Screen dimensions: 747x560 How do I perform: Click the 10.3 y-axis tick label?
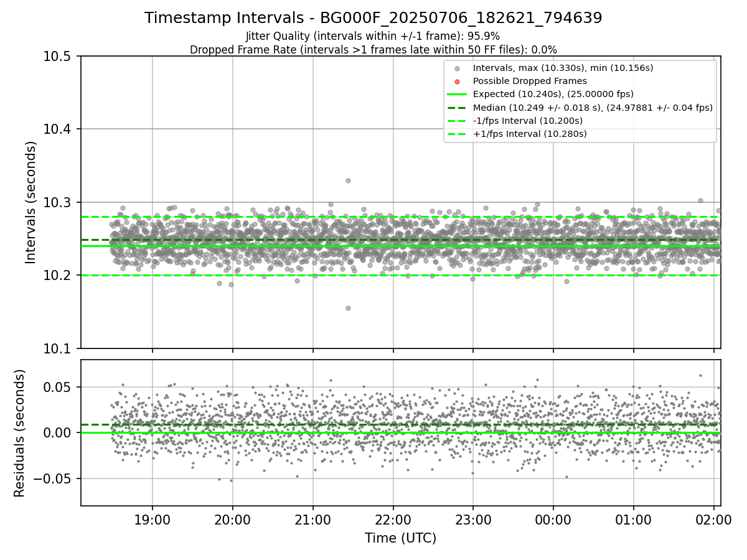(x=59, y=203)
